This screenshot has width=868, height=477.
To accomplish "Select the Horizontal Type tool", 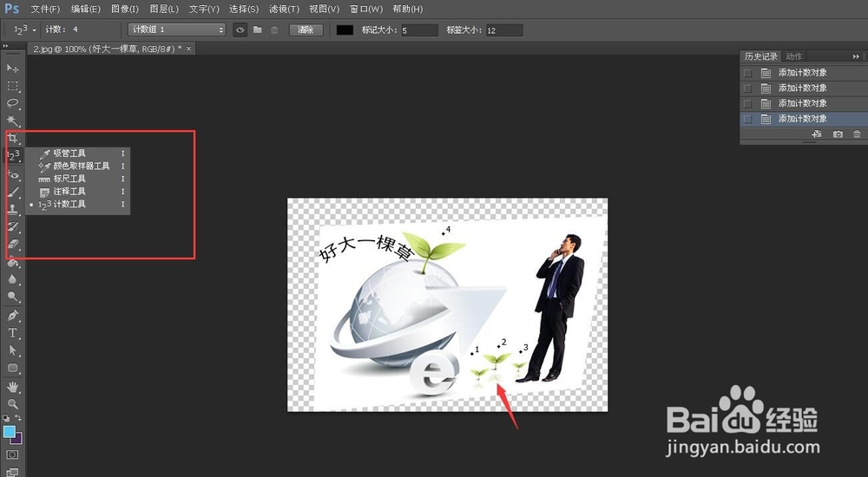I will (x=12, y=332).
